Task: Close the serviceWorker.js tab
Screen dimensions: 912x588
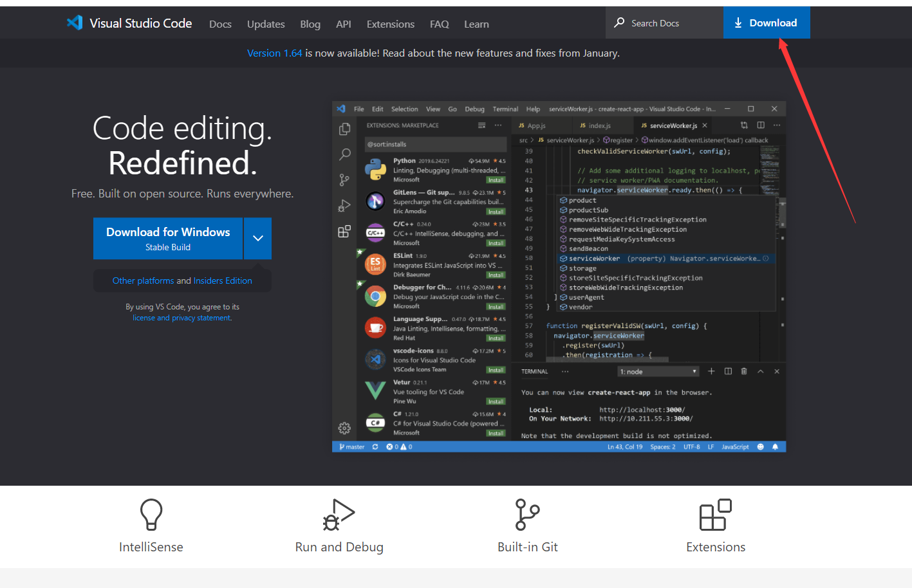Action: pos(705,125)
